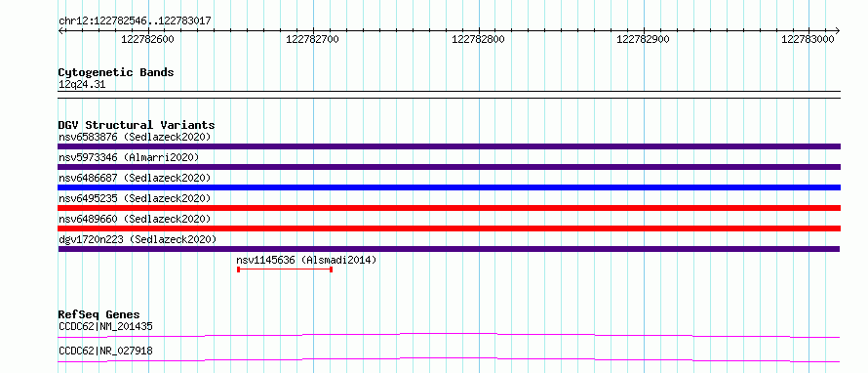Select the nsv6583876 purple variant bar
Image resolution: width=868 pixels, height=373 pixels.
click(449, 146)
